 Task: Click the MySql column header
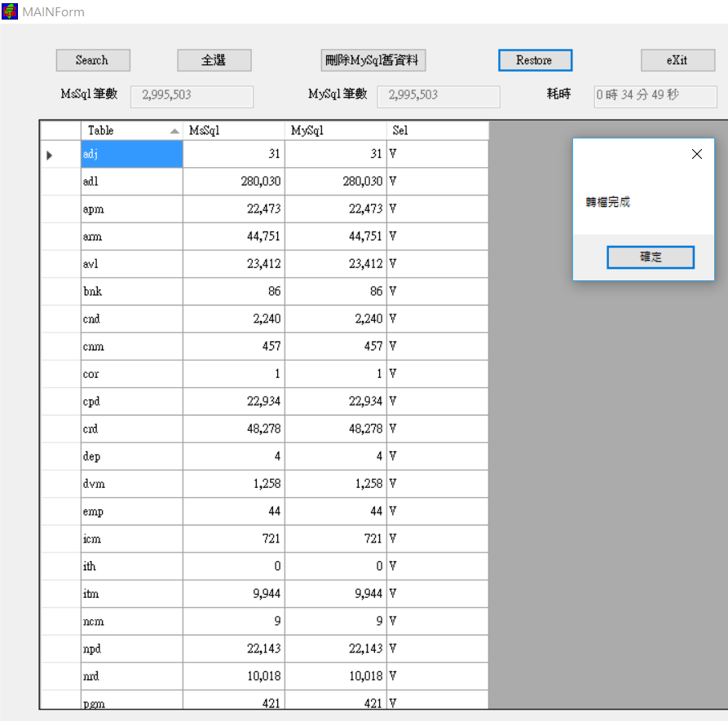pos(336,131)
